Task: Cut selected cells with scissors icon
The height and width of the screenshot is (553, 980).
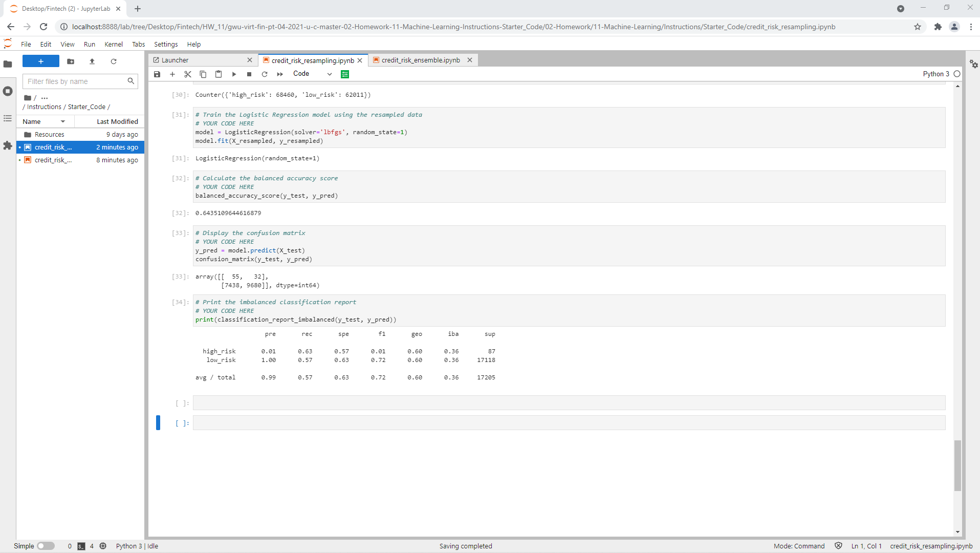Action: tap(188, 74)
